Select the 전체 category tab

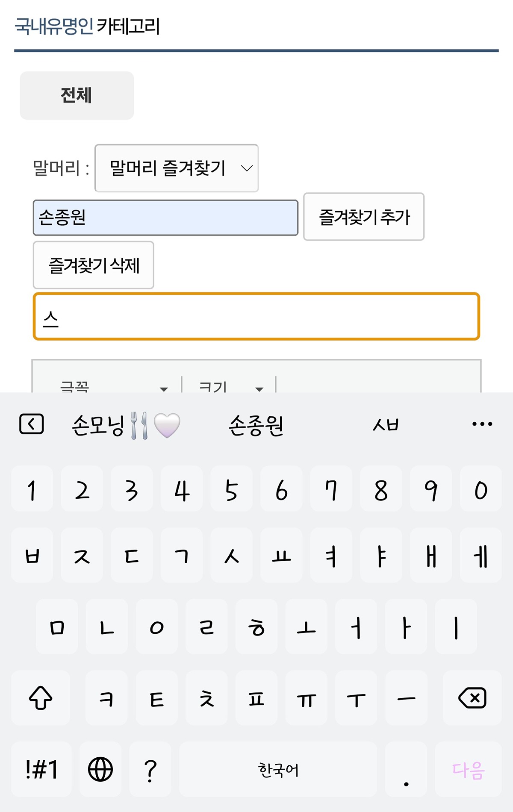[77, 95]
